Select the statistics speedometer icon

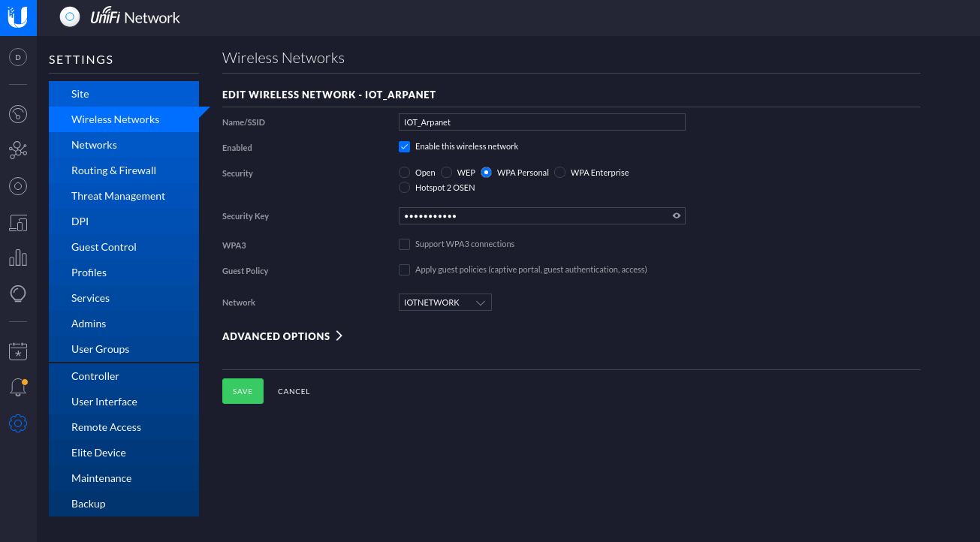[x=18, y=114]
